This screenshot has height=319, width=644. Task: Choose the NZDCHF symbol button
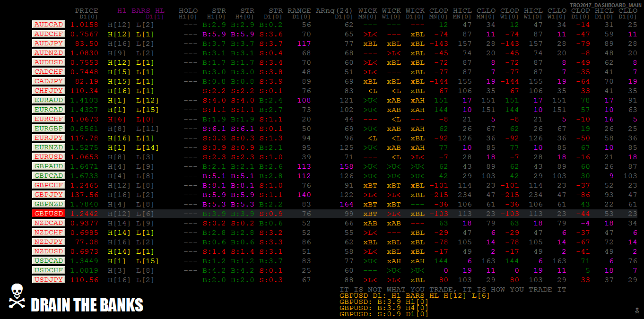tap(48, 232)
